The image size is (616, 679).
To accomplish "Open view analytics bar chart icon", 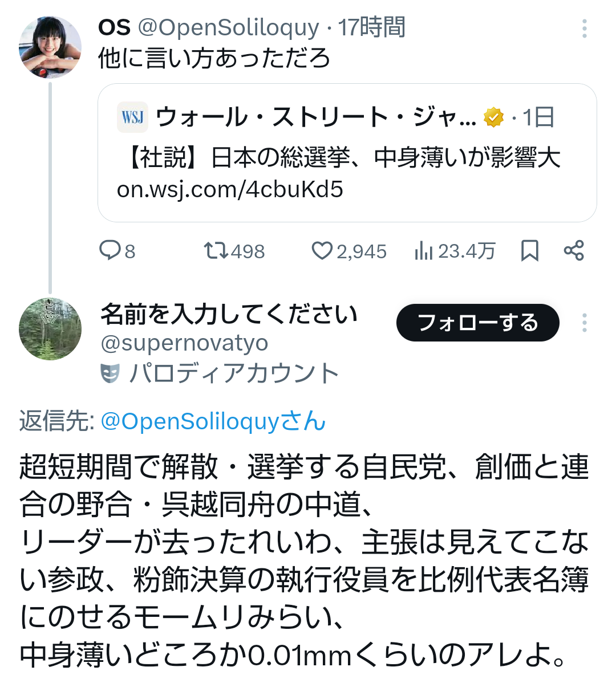I will click(x=423, y=250).
